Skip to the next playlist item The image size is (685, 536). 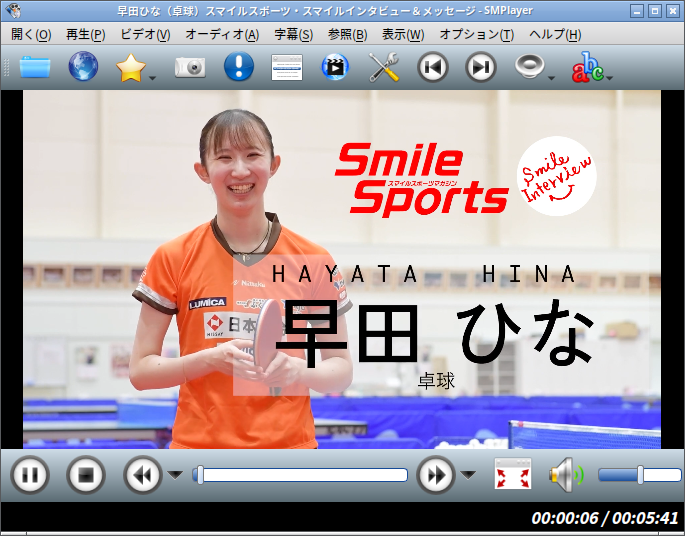tap(481, 67)
